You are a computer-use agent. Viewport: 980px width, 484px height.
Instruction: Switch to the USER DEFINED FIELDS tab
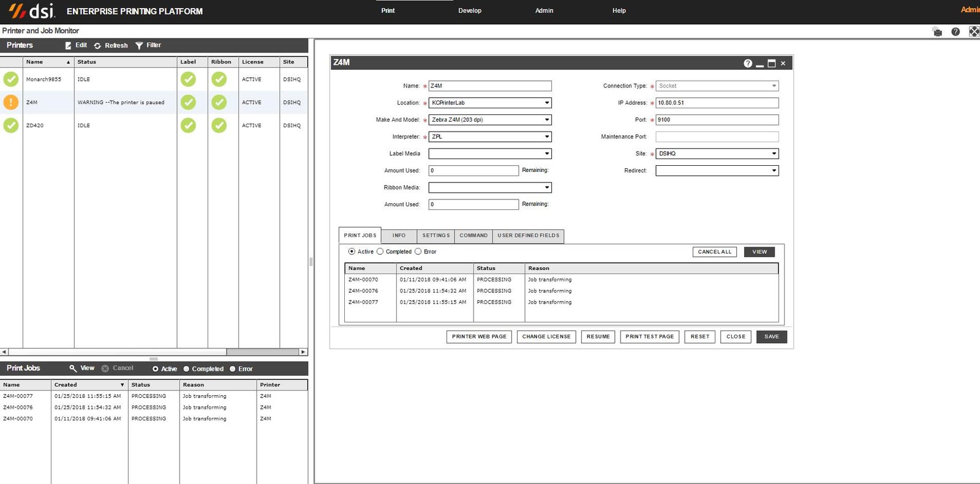point(529,236)
